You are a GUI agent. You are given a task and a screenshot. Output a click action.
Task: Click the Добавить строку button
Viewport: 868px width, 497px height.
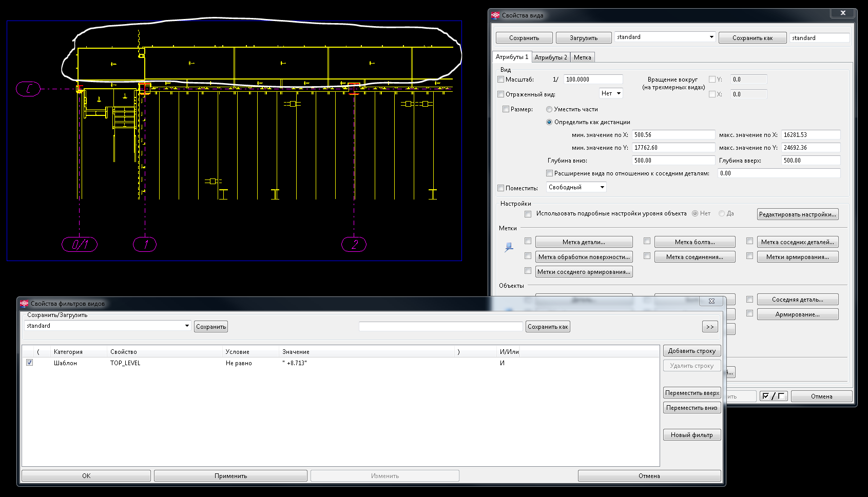coord(691,351)
